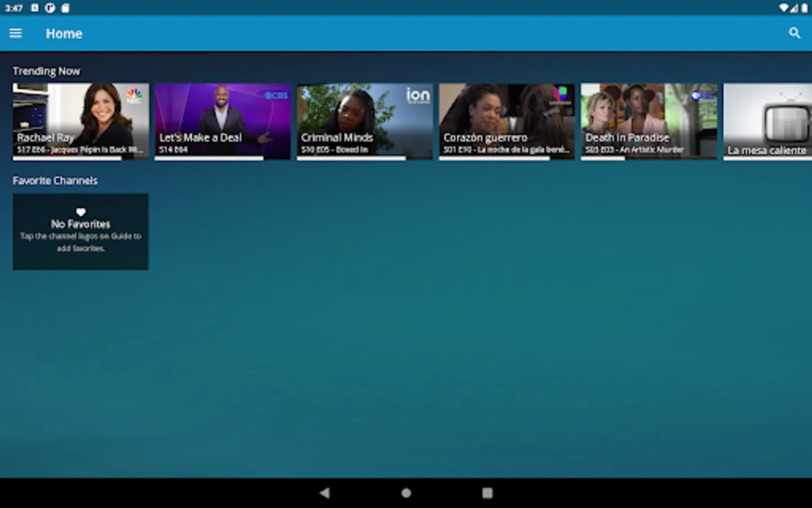812x508 pixels.
Task: Click the Death in Paradise progress bar
Action: tap(649, 159)
